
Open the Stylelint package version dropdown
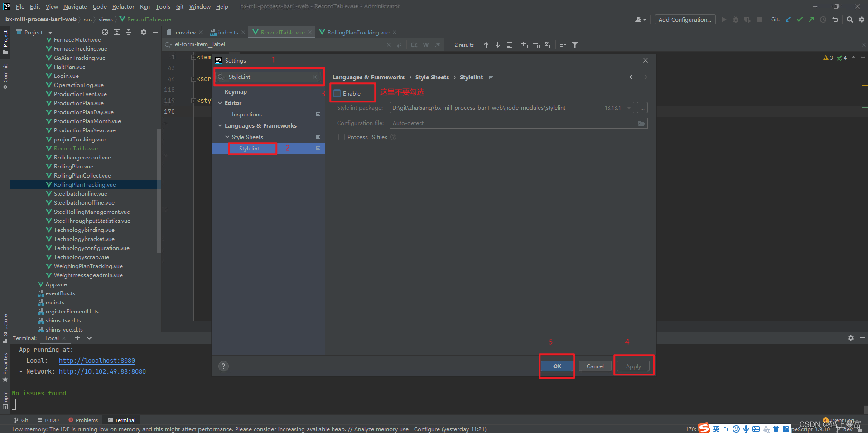[x=629, y=107]
